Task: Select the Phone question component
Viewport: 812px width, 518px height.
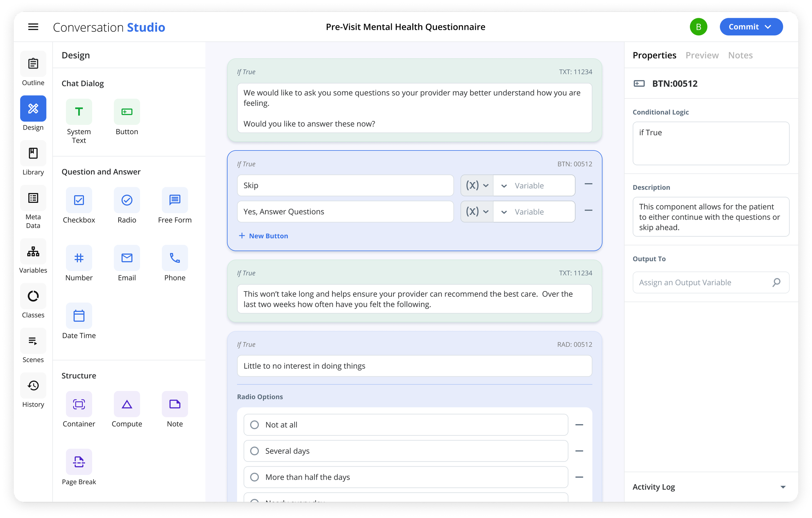Action: point(175,258)
